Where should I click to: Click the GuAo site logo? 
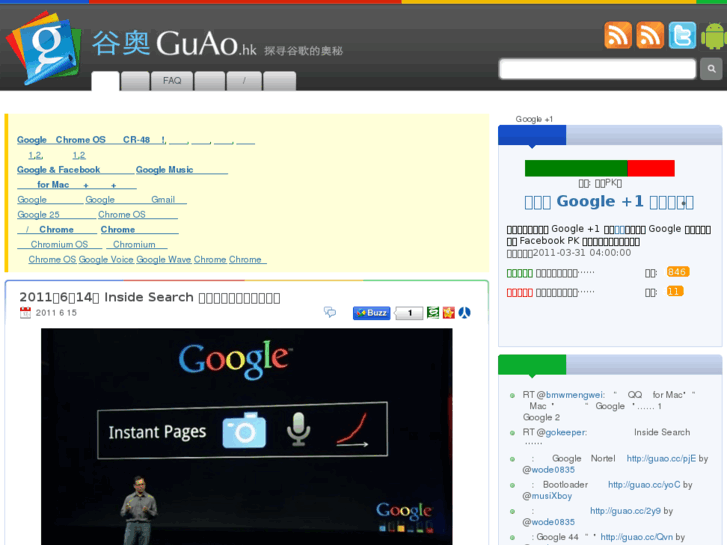[x=45, y=48]
